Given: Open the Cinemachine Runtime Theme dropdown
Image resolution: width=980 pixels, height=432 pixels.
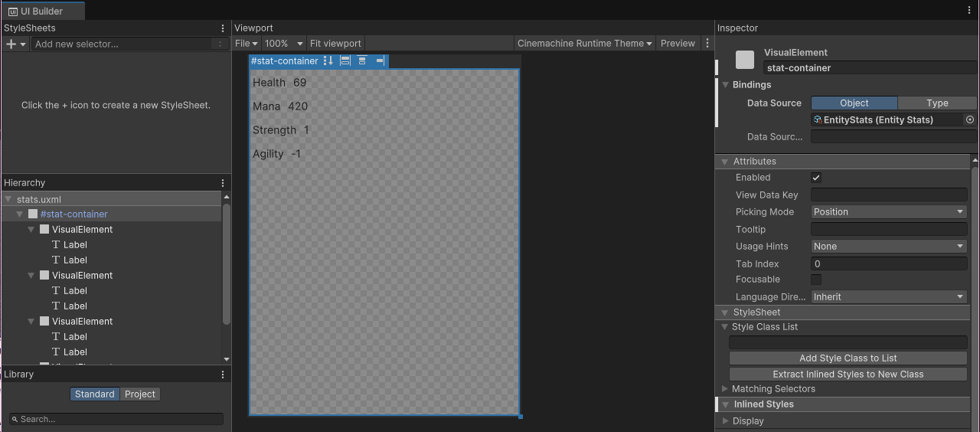Looking at the screenshot, I should coord(585,44).
